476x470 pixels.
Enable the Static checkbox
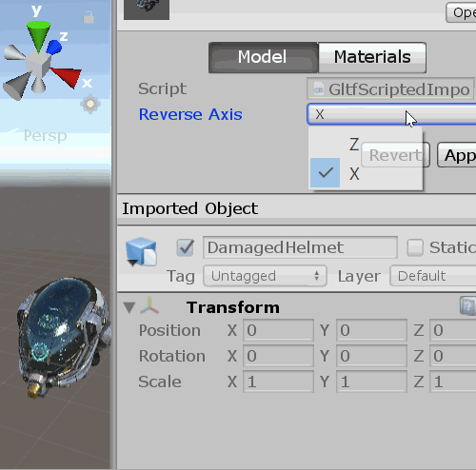[x=415, y=247]
